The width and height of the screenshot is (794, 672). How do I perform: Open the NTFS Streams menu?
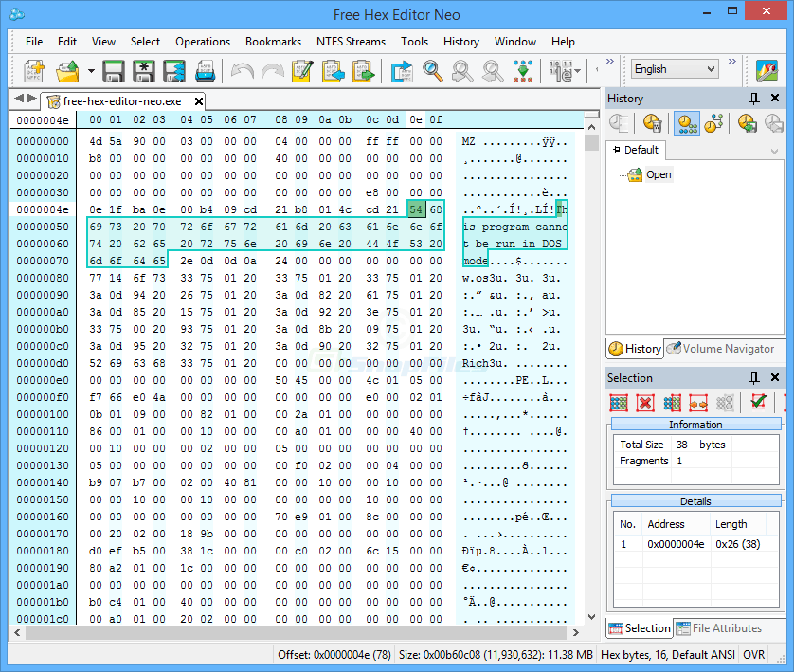pyautogui.click(x=351, y=42)
